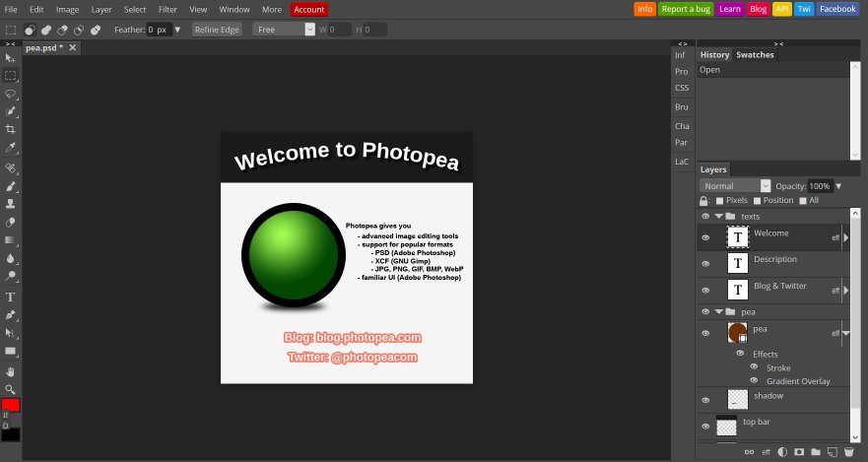The height and width of the screenshot is (462, 868).
Task: Select the Pen tool
Action: [x=10, y=315]
